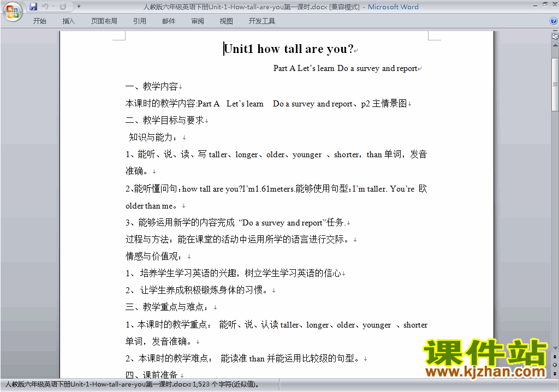Click the line '情感与价值观：'
This screenshot has height=392, width=559.
tap(154, 256)
